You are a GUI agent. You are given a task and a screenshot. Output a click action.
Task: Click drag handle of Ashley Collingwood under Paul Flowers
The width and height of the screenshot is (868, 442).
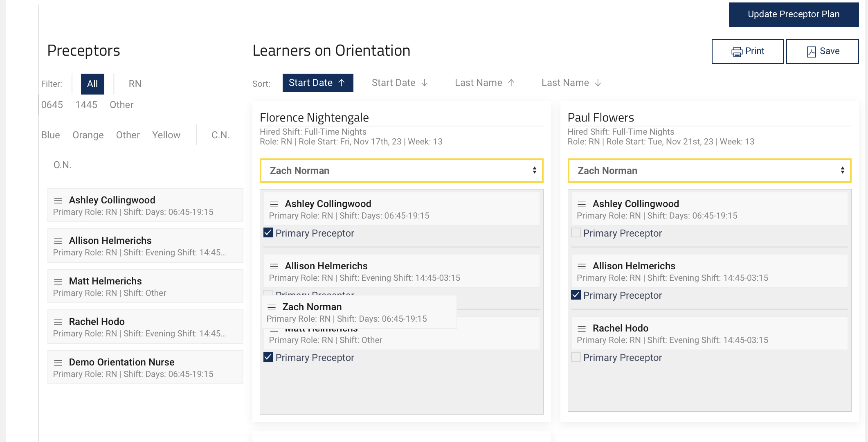click(x=582, y=204)
